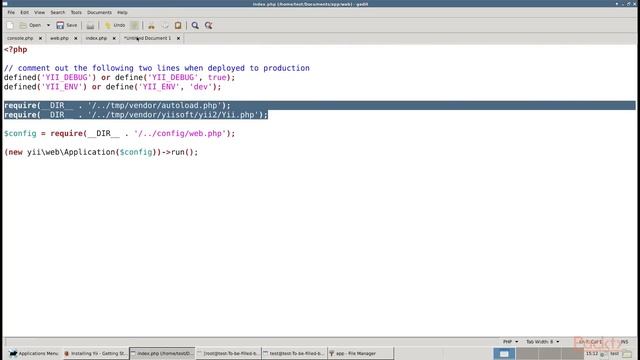Open the app - File Manager window

point(361,353)
